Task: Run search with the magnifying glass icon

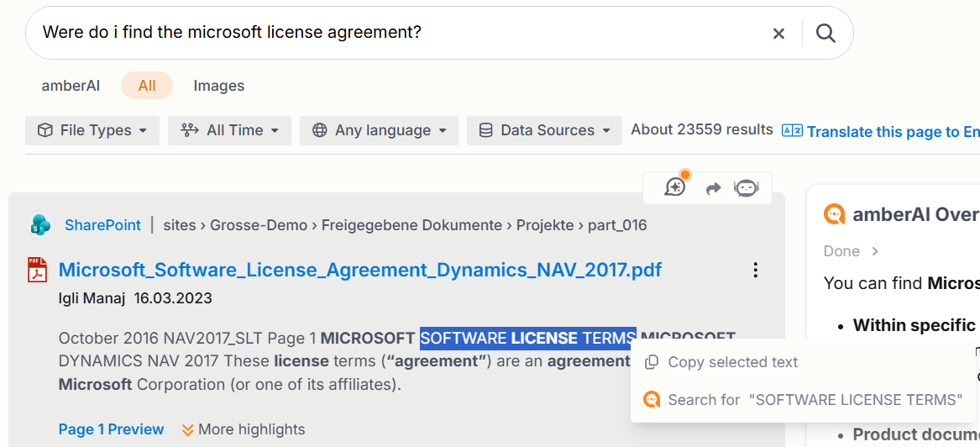Action: (x=825, y=34)
